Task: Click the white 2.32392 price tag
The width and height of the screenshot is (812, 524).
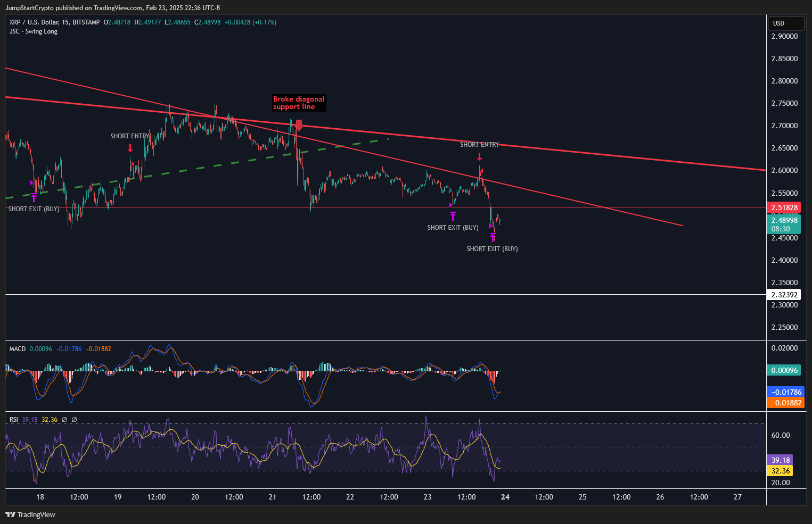Action: click(x=783, y=295)
